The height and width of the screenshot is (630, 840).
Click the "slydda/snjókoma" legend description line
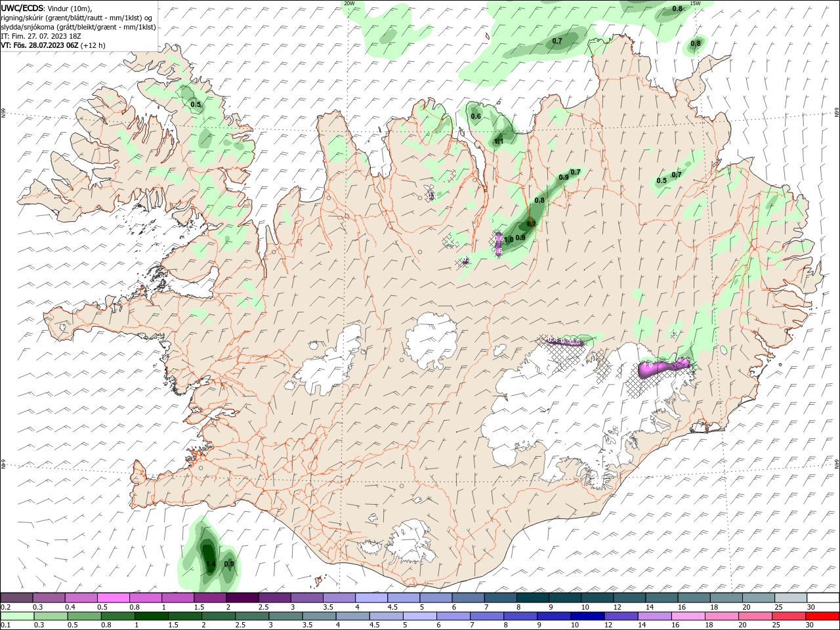78,27
